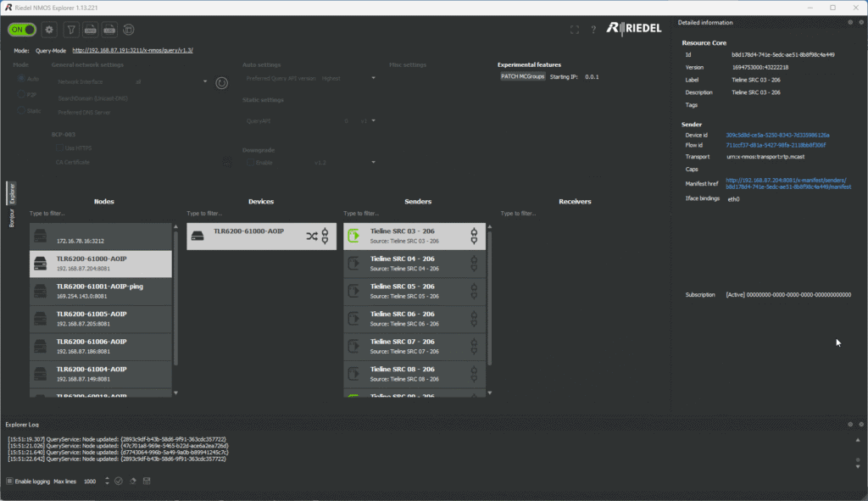Switch to the Bonjour side tab

[x=12, y=219]
